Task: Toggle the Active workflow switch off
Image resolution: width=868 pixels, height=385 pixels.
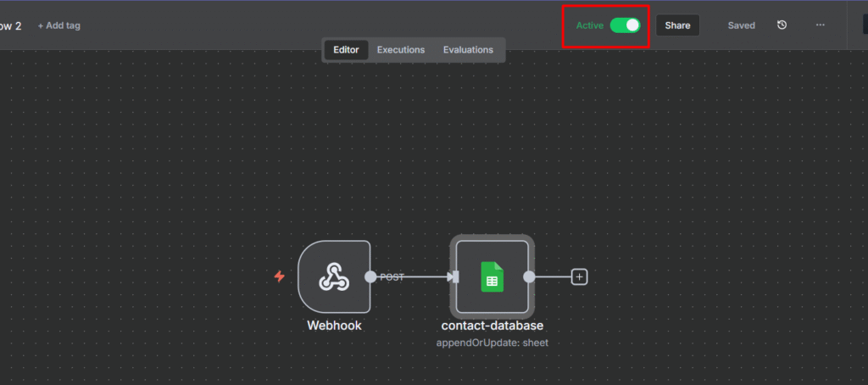Action: (x=625, y=25)
